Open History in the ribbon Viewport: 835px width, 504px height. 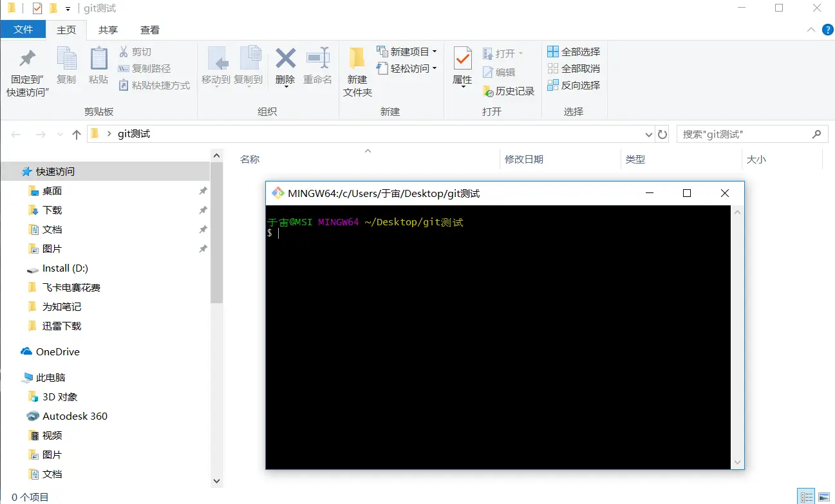[509, 91]
